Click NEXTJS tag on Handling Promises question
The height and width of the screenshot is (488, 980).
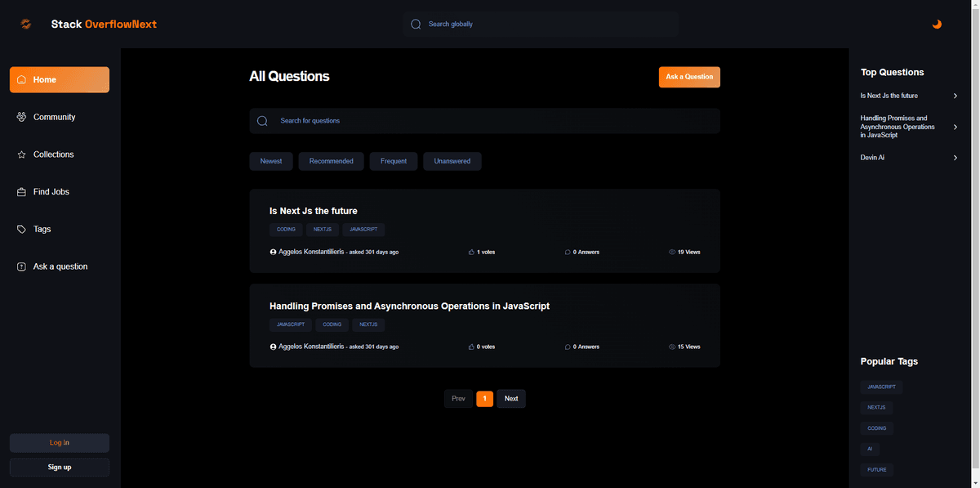tap(368, 325)
